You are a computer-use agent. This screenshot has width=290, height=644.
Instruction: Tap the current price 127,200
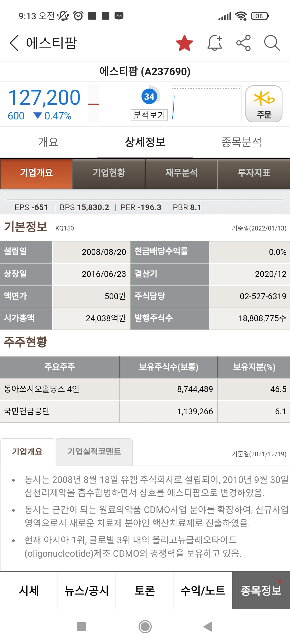44,97
